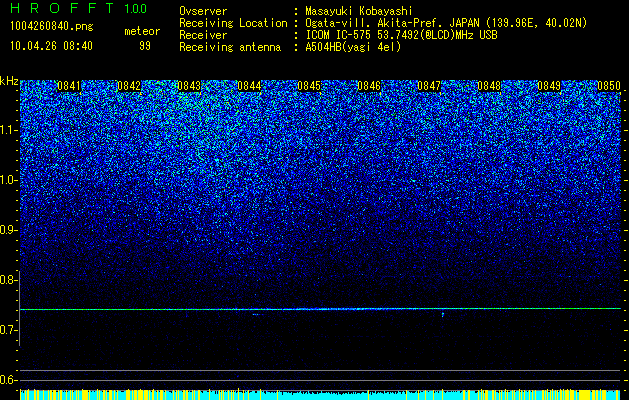Image resolution: width=629 pixels, height=400 pixels.
Task: Click the 0843 time marker
Action: (189, 86)
